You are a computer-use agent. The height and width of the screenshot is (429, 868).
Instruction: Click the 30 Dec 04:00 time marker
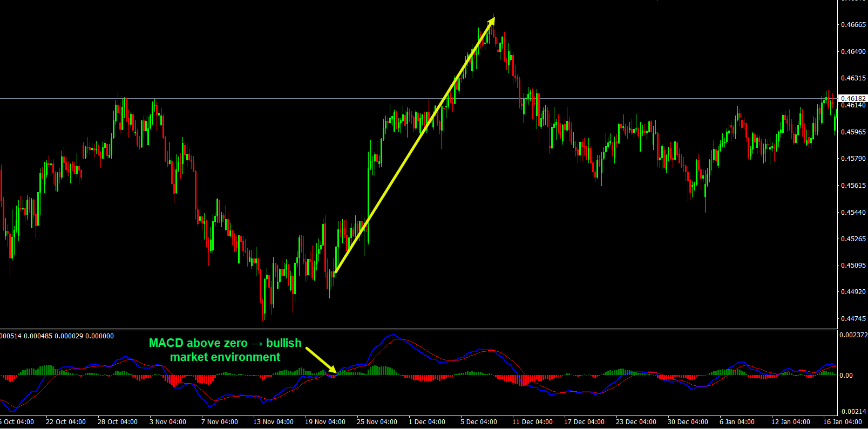pyautogui.click(x=688, y=422)
